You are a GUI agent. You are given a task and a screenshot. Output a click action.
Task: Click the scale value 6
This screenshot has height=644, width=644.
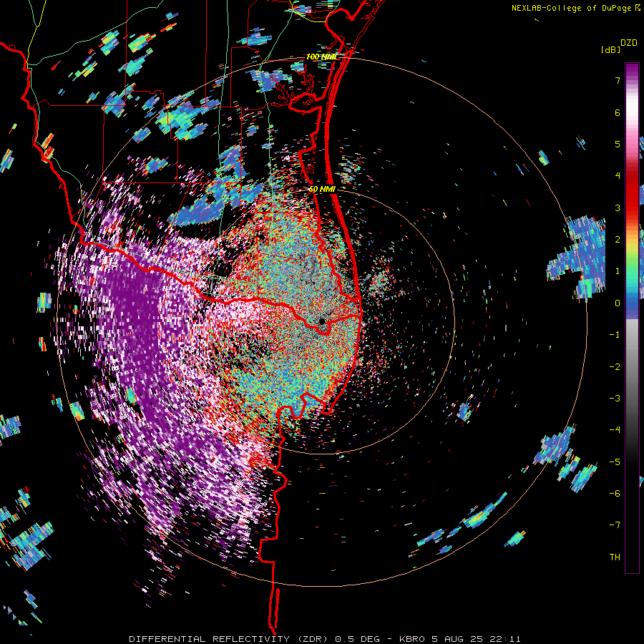[618, 112]
